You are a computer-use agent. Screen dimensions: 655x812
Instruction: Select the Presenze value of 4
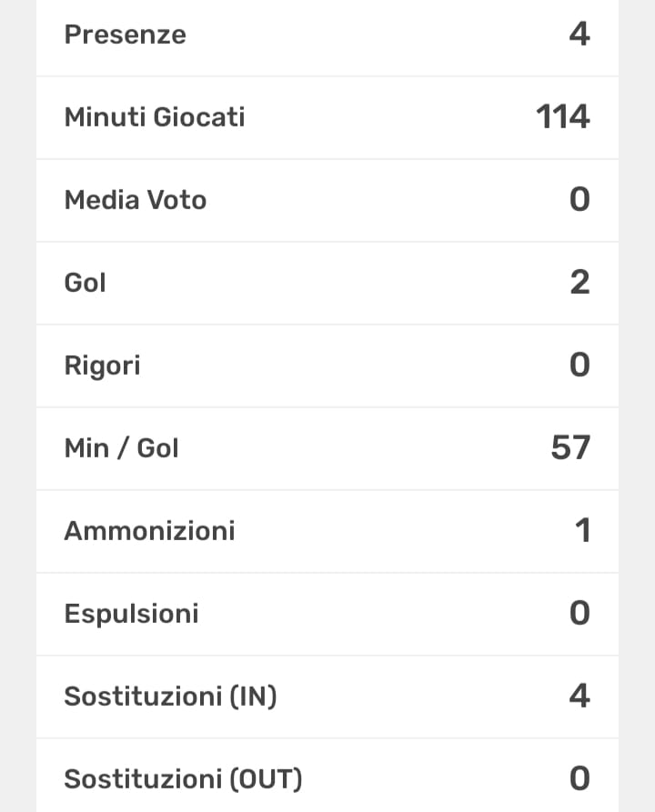click(x=579, y=35)
